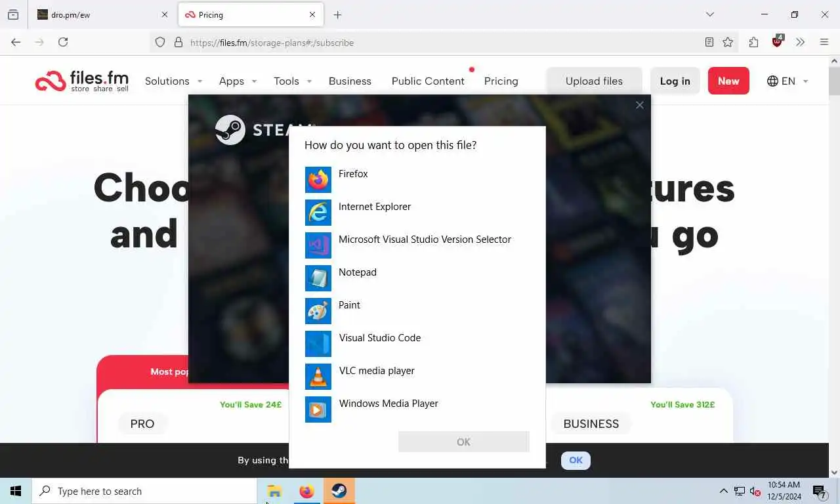Switch to Steam in the taskbar
This screenshot has height=504, width=840.
click(339, 491)
